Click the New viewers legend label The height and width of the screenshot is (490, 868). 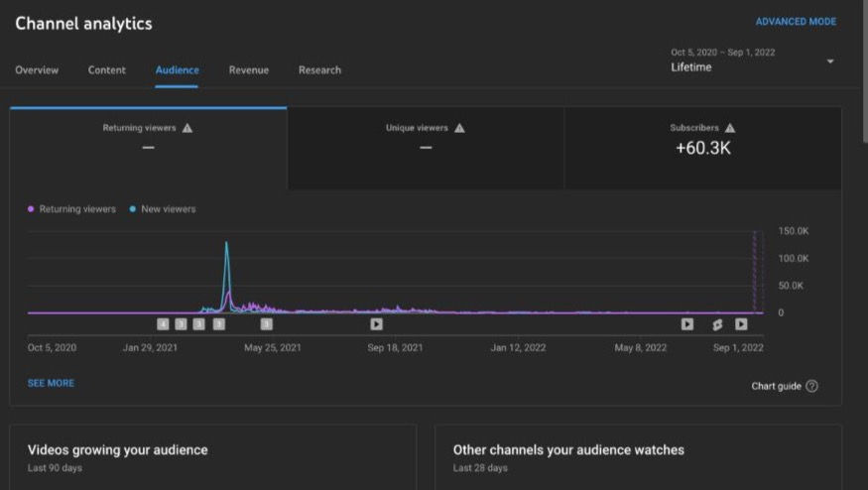(169, 209)
